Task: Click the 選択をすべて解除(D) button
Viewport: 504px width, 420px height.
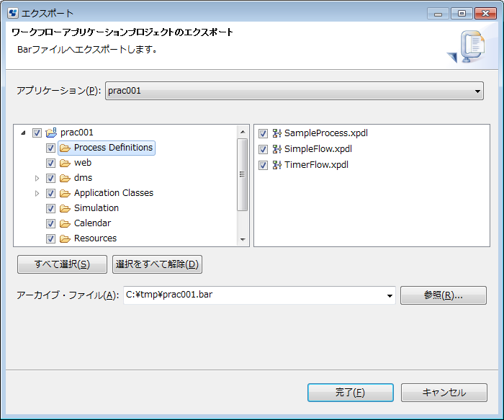Action: [157, 264]
